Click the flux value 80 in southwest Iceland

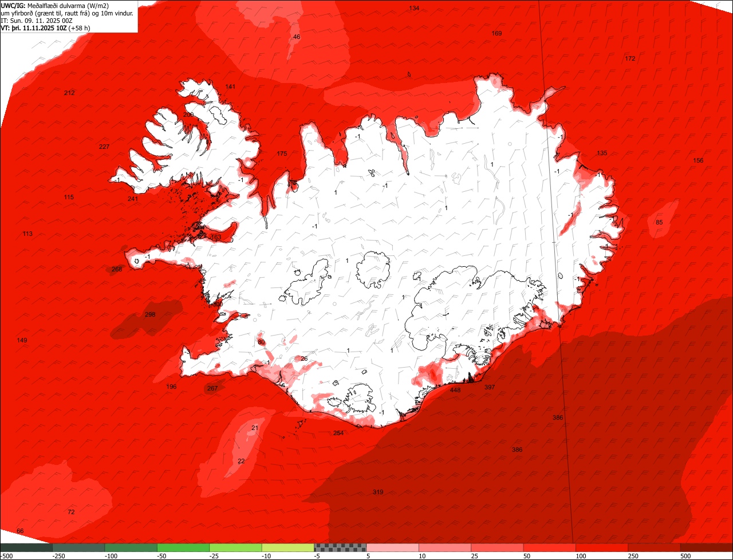click(x=261, y=342)
